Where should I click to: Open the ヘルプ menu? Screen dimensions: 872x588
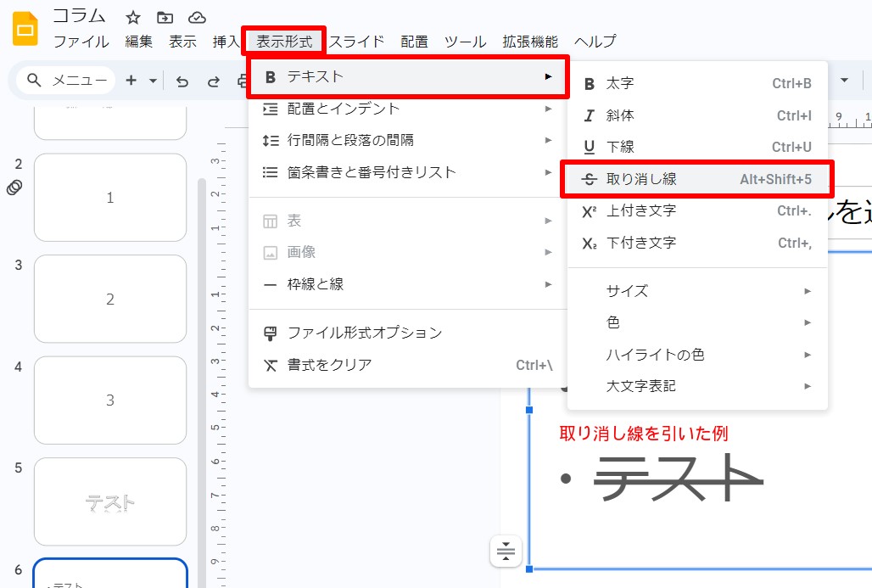point(595,42)
